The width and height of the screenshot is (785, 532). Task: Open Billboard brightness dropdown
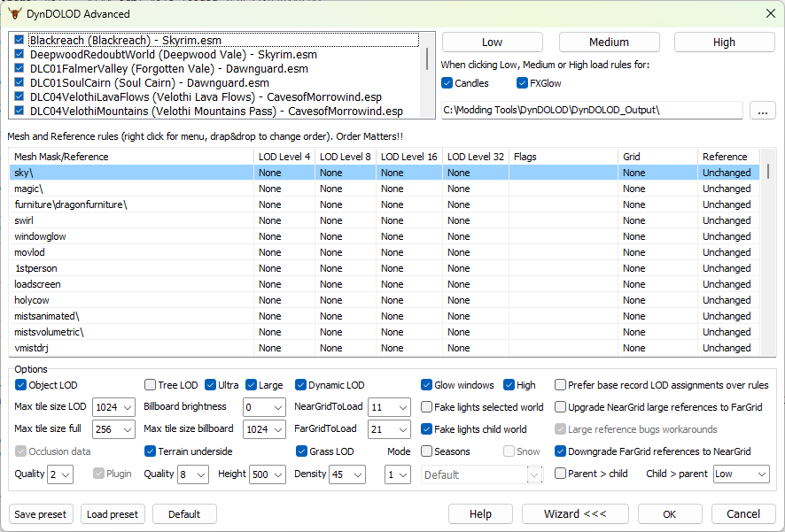click(264, 407)
